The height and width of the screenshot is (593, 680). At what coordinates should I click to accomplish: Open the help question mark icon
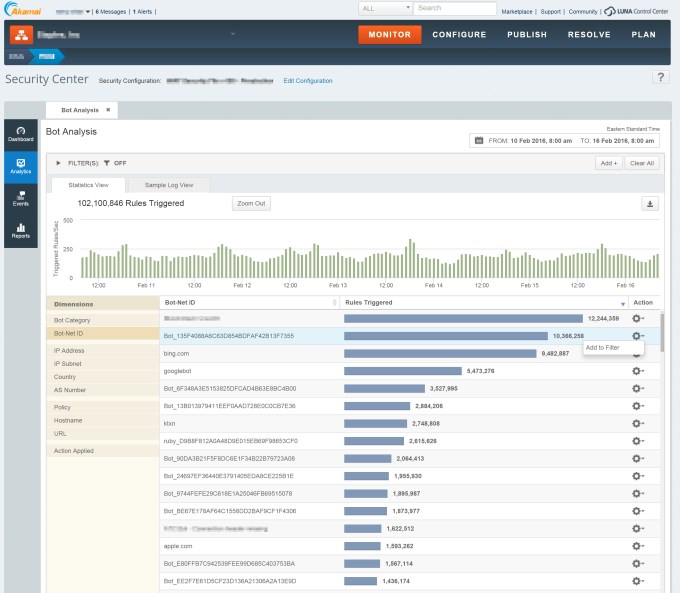coord(660,78)
